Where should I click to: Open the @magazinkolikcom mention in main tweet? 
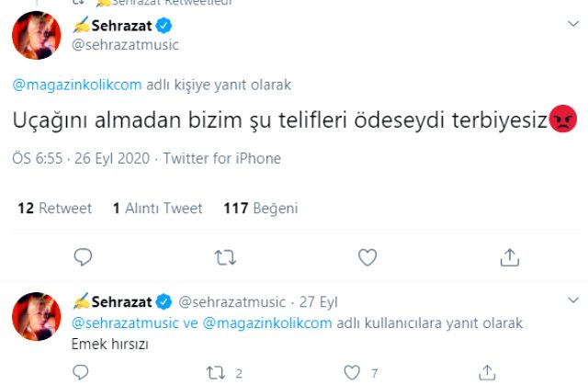pos(77,85)
